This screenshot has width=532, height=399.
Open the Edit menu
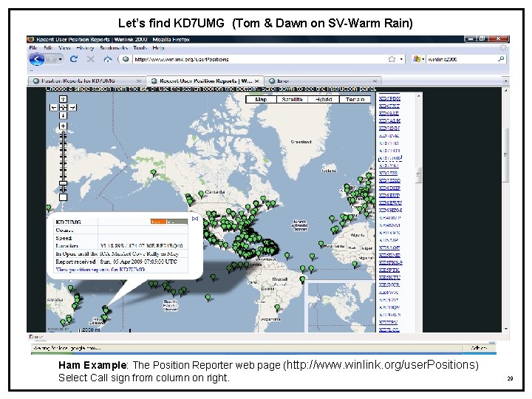[x=48, y=48]
